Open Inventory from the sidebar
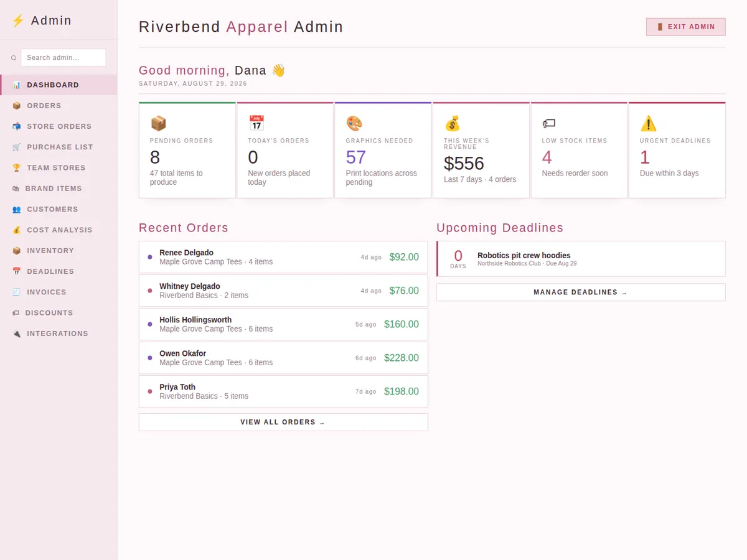The image size is (747, 560). [x=59, y=251]
